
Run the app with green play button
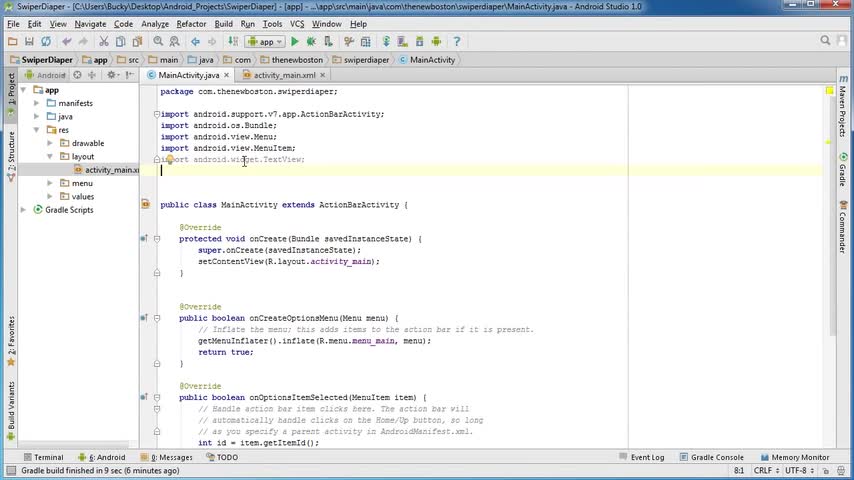tap(295, 41)
